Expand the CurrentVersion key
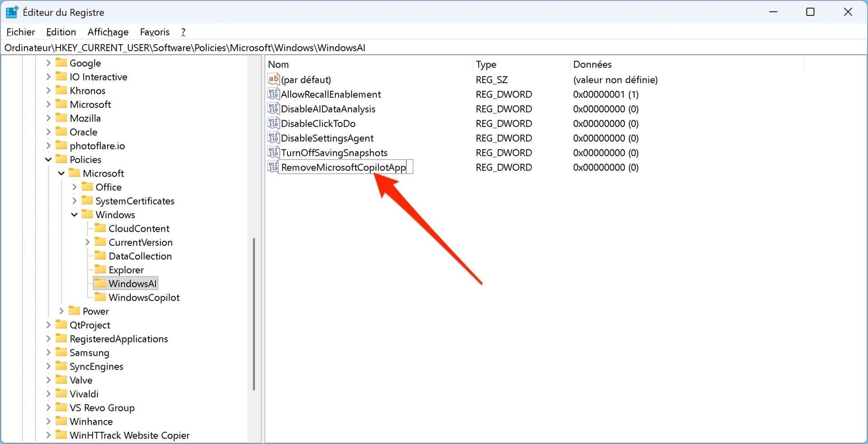Image resolution: width=868 pixels, height=444 pixels. [x=88, y=242]
